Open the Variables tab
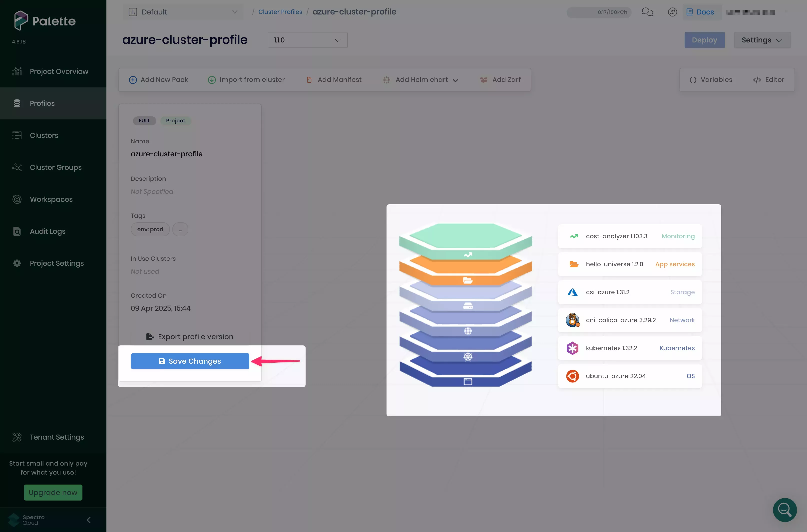 coord(711,80)
